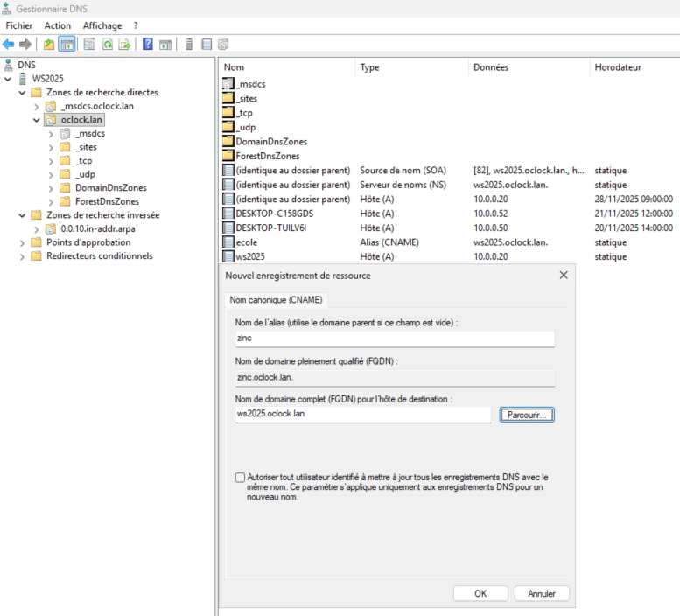Image resolution: width=680 pixels, height=616 pixels.
Task: Expand the Points d'approbation node
Action: (22, 242)
